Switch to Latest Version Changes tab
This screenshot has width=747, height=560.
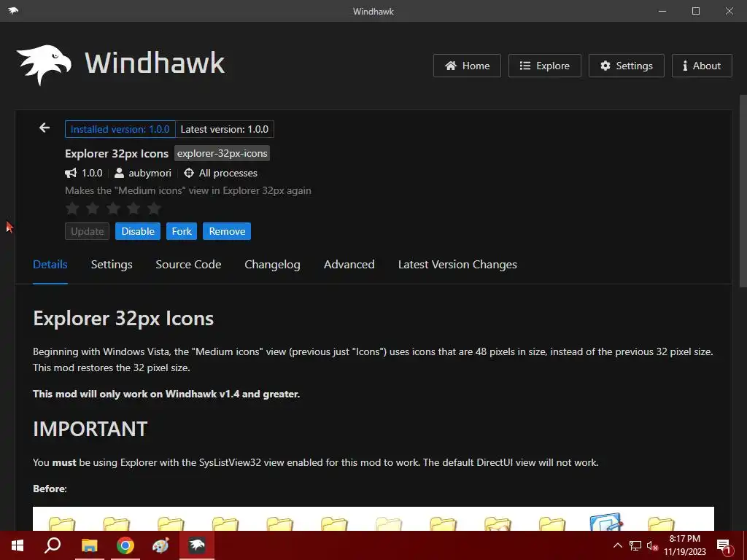click(457, 264)
